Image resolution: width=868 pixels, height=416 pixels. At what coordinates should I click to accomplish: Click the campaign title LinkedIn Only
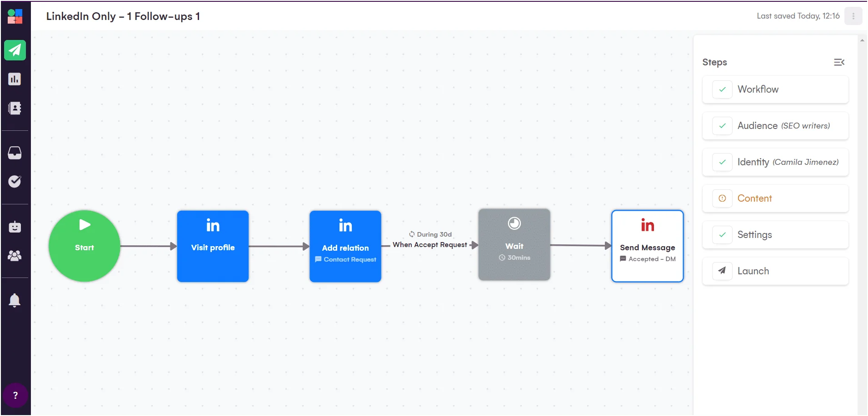pos(123,16)
